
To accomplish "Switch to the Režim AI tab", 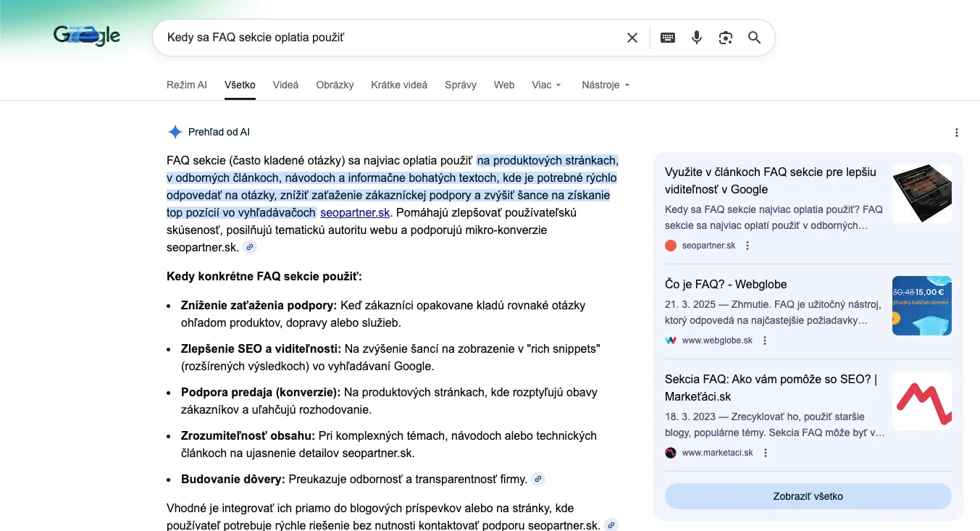I will [186, 85].
